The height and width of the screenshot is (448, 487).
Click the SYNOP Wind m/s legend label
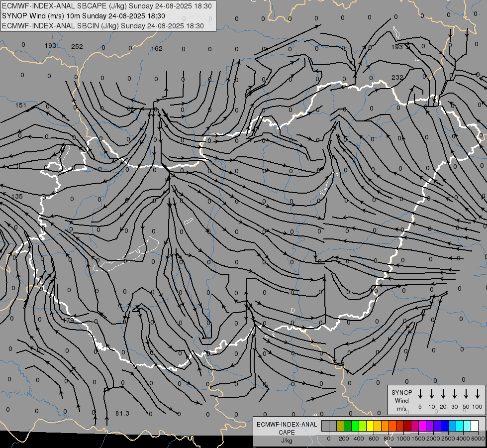401,400
